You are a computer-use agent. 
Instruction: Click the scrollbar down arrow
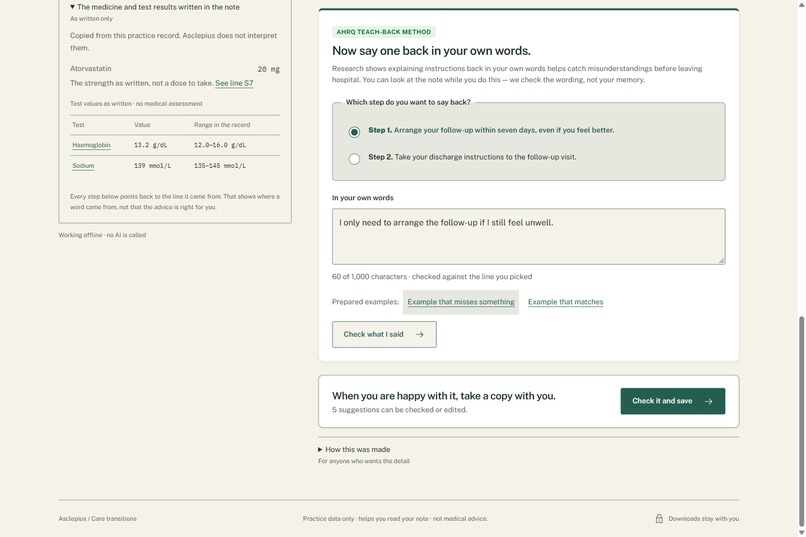click(801, 532)
